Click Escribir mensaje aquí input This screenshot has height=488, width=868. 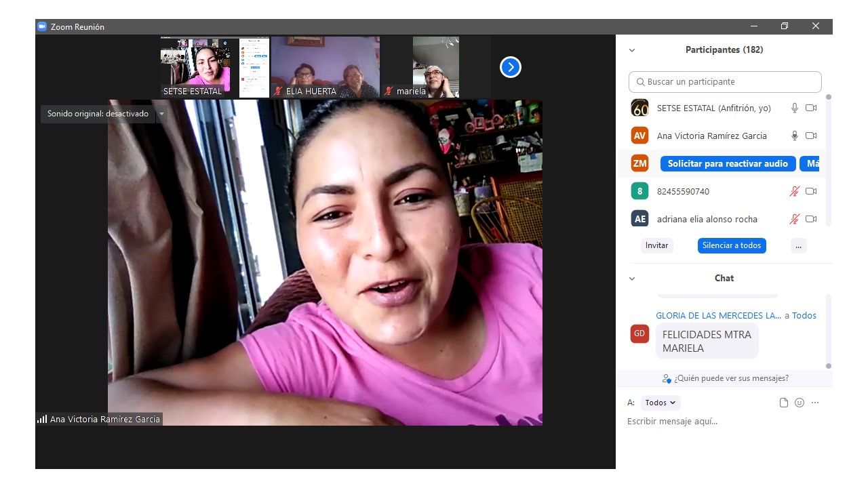point(723,422)
